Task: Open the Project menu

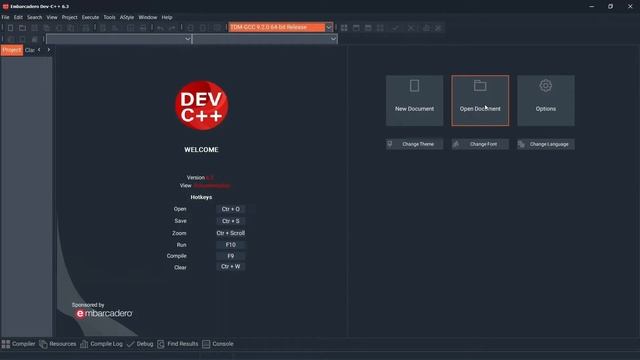Action: [69, 17]
